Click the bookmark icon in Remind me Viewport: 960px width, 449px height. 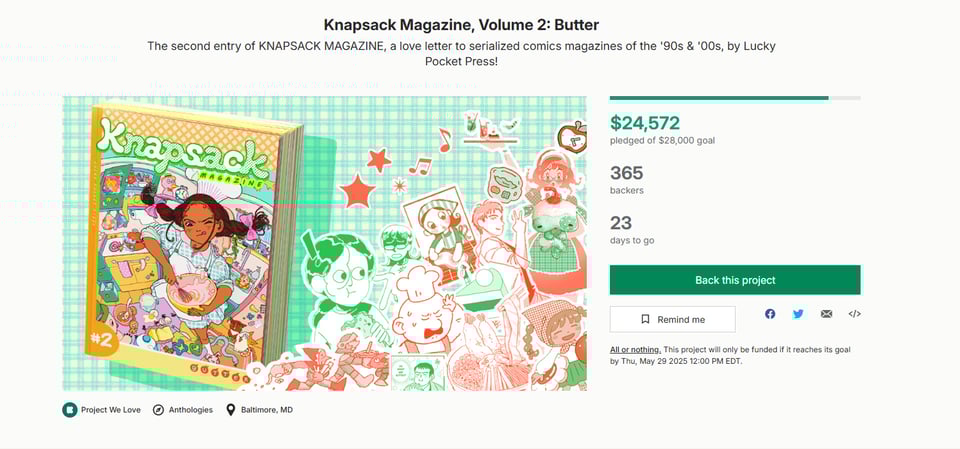click(x=644, y=320)
